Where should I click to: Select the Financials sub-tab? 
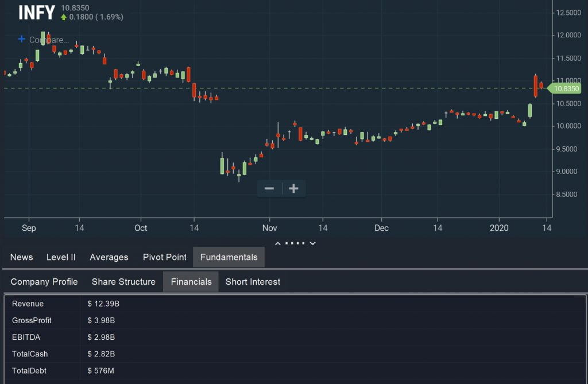point(191,282)
